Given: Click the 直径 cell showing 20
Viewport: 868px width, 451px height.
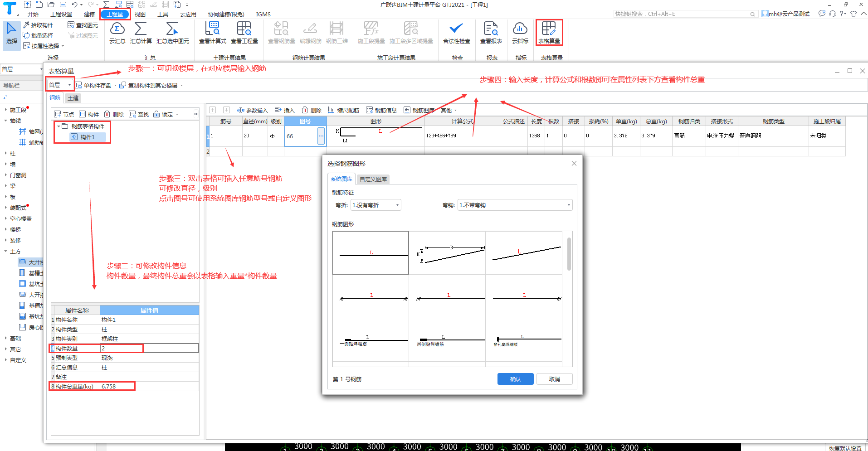Looking at the screenshot, I should pyautogui.click(x=254, y=136).
